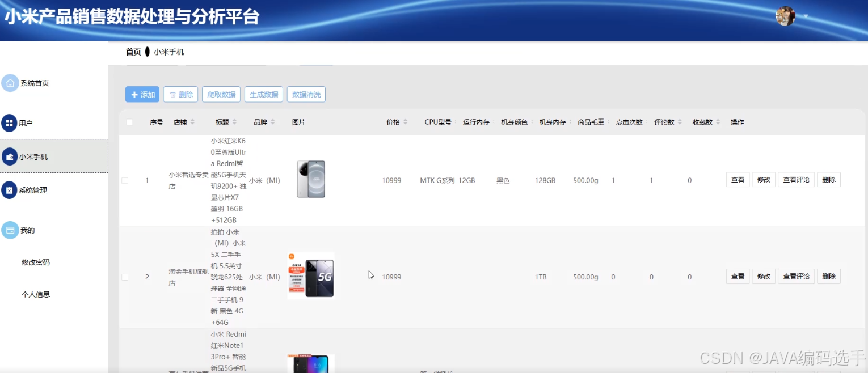Image resolution: width=868 pixels, height=373 pixels.
Task: Click 小米手机 breadcrumb text
Action: pyautogui.click(x=169, y=52)
